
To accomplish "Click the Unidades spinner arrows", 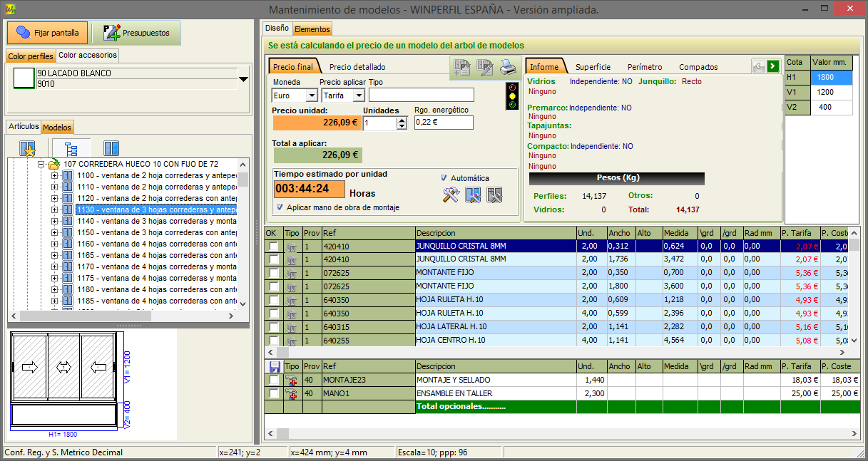I will 403,123.
